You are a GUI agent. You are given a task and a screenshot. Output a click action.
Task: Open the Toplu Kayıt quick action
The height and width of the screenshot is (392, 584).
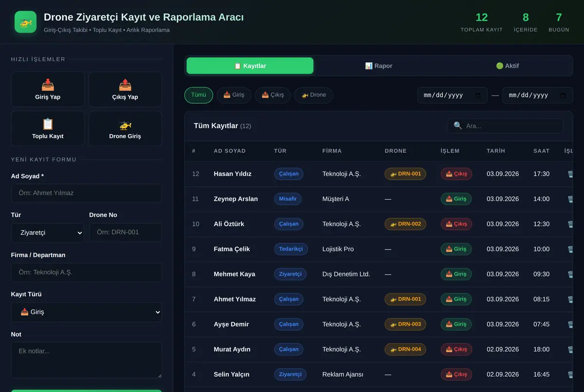(48, 129)
